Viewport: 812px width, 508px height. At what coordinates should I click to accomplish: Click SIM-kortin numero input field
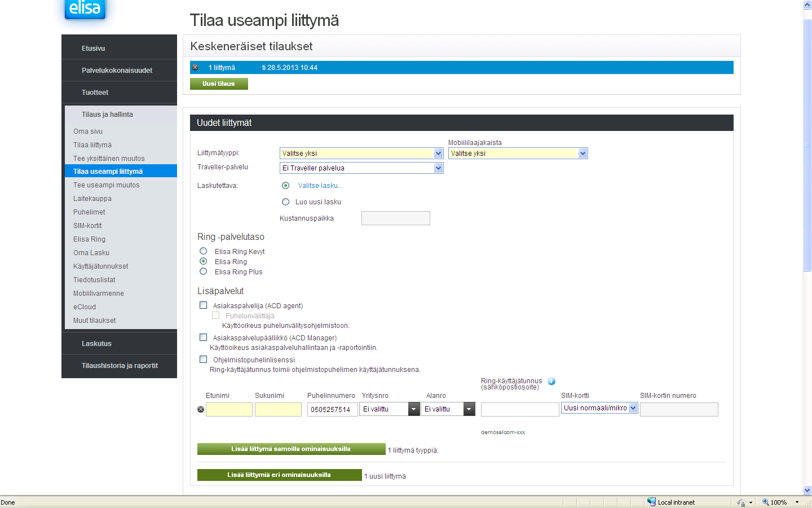pyautogui.click(x=679, y=410)
